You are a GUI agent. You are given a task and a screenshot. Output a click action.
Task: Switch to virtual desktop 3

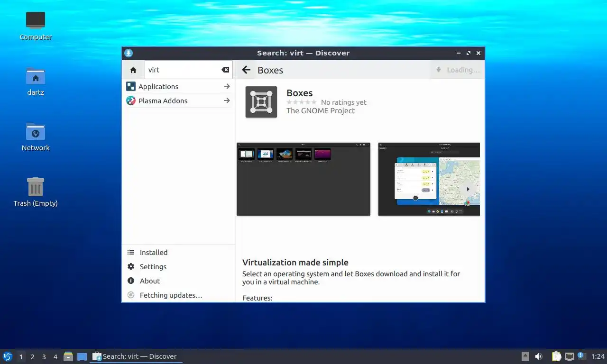click(x=44, y=357)
